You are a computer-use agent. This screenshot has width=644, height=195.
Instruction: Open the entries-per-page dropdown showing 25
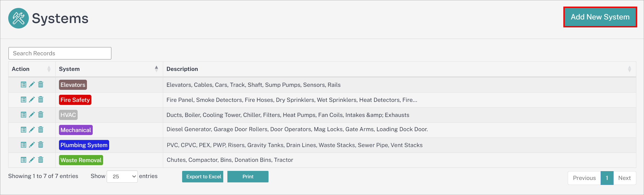click(x=122, y=177)
